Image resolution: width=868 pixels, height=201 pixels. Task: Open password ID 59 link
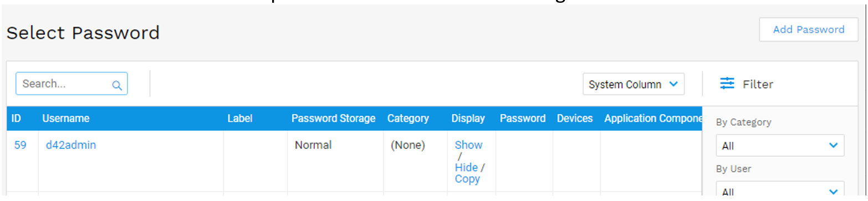[20, 145]
